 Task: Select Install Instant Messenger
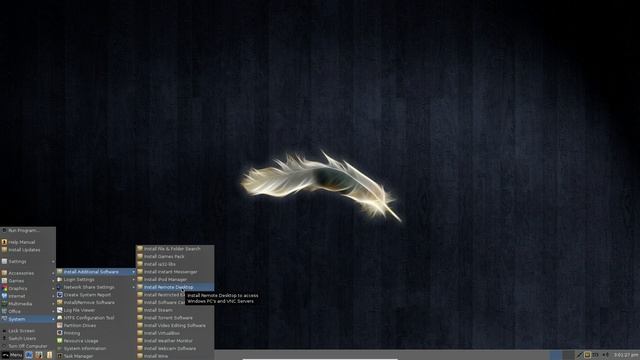175,272
